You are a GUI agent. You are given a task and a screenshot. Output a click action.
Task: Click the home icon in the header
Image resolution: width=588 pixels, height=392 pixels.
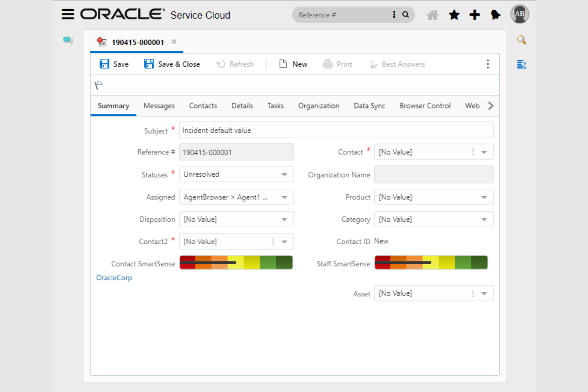433,14
